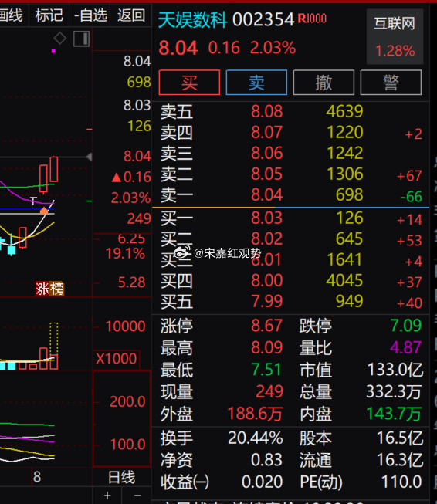The width and height of the screenshot is (437, 504).
Task: Click the 最高 value 8.09
Action: (266, 347)
